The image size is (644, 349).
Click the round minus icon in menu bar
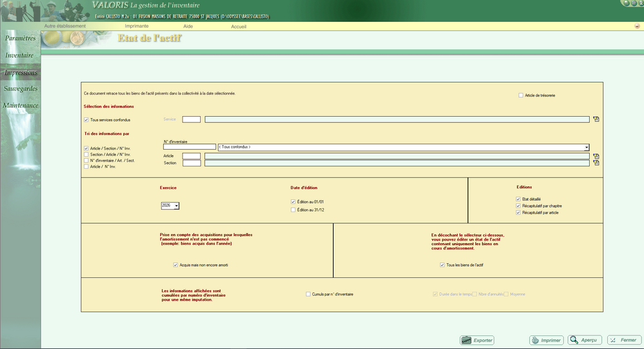[x=637, y=26]
